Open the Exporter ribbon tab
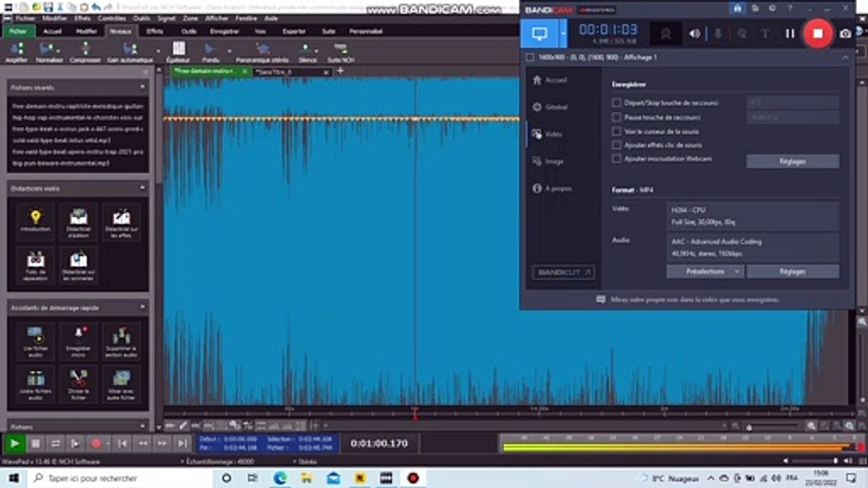 pos(294,31)
